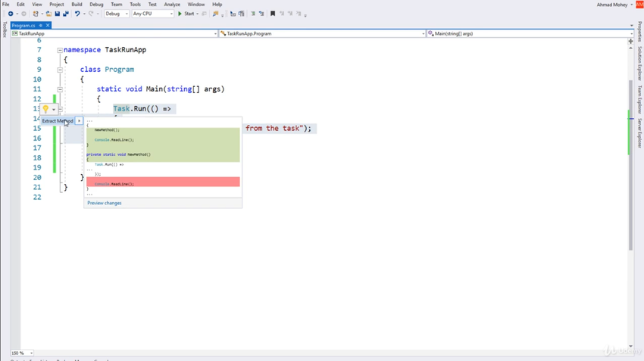Viewport: 644px width, 361px height.
Task: Click the Task.Run(() => code line
Action: point(142,109)
